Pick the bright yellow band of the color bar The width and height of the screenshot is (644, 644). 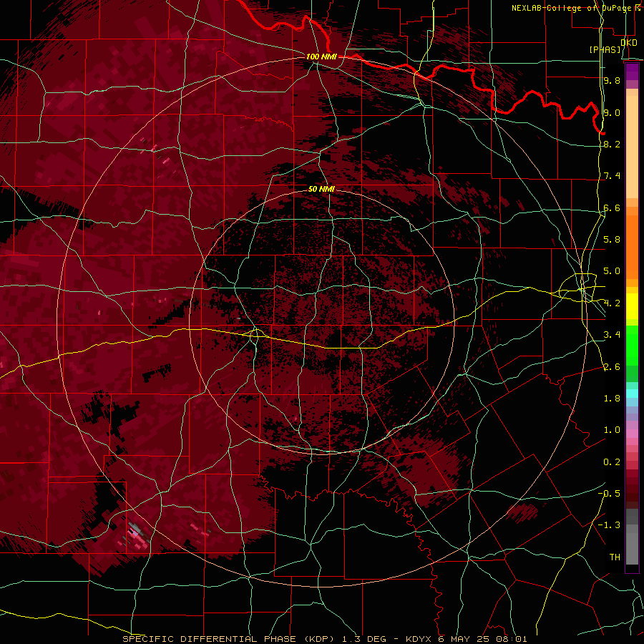(x=632, y=306)
